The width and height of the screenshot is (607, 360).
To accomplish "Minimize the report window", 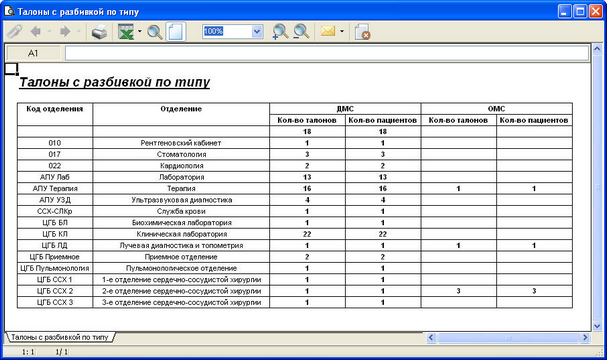I will [564, 11].
